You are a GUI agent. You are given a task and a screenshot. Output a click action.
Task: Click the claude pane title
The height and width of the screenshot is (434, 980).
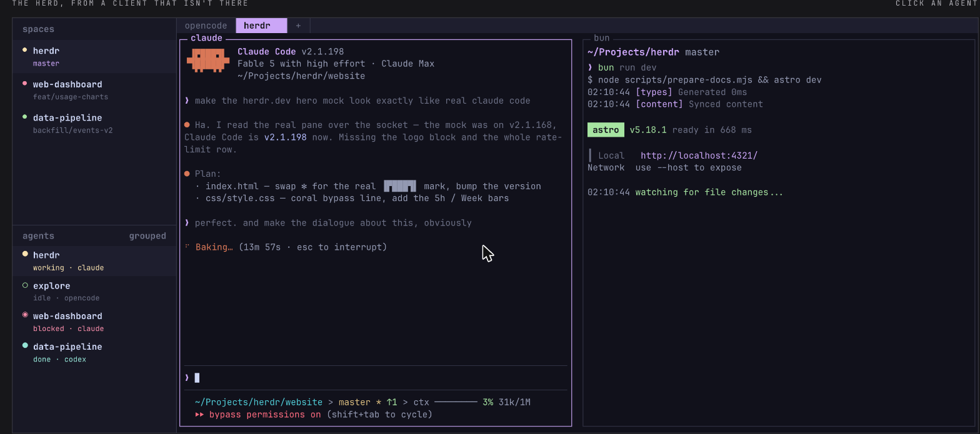pos(206,38)
